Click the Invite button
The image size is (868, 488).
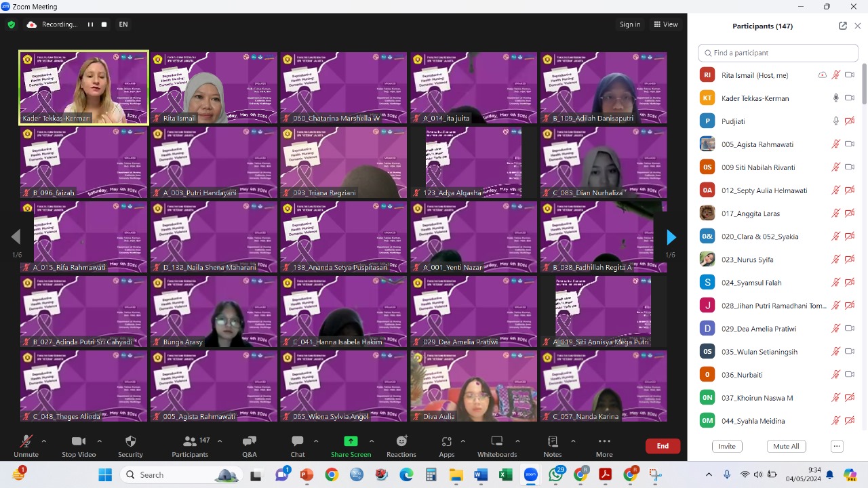coord(726,446)
